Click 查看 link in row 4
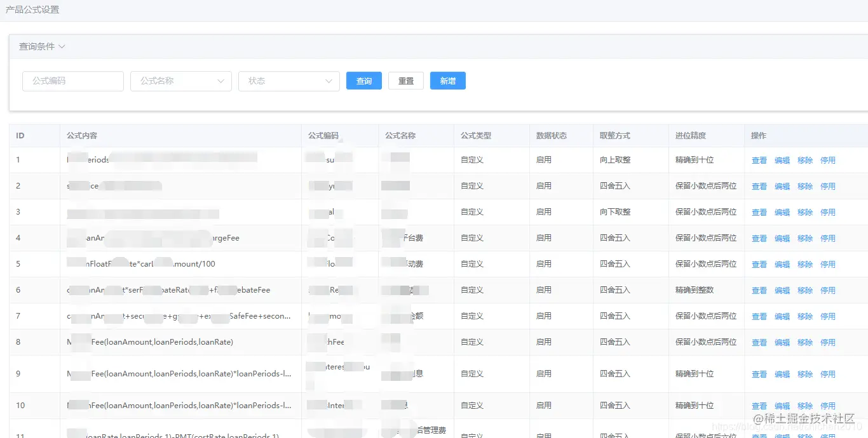Viewport: 868px width, 438px height. (x=759, y=239)
